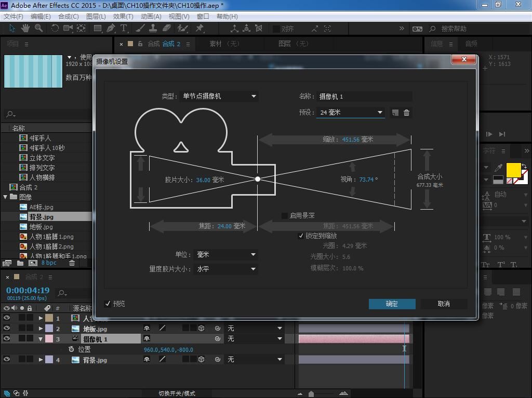Screen dimensions: 532x398
Task: Click the 缩放 451.56 value
Action: click(x=351, y=140)
